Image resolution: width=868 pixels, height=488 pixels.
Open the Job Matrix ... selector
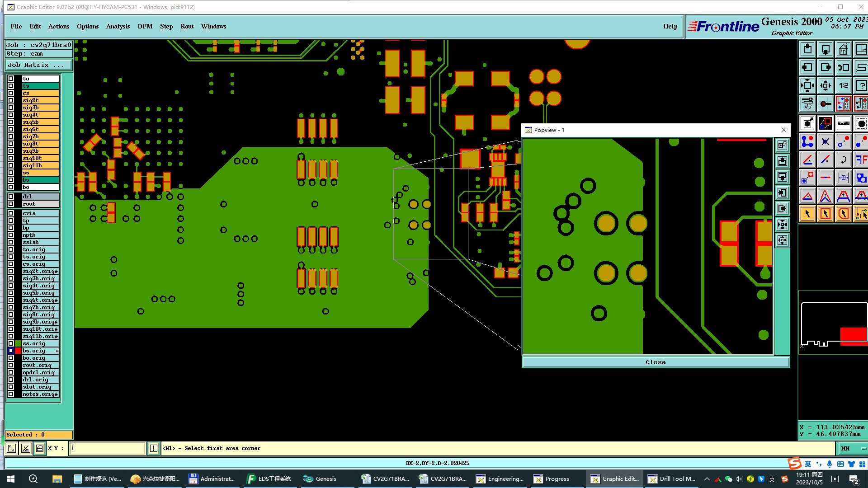pyautogui.click(x=38, y=65)
